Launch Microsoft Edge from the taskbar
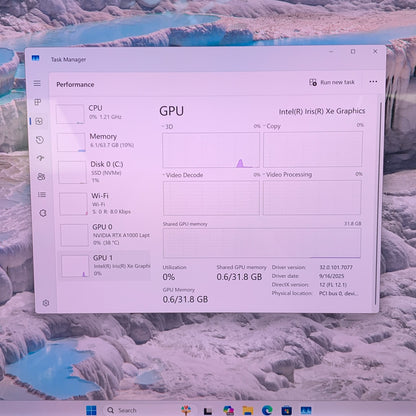The image size is (416, 416). coord(267,410)
